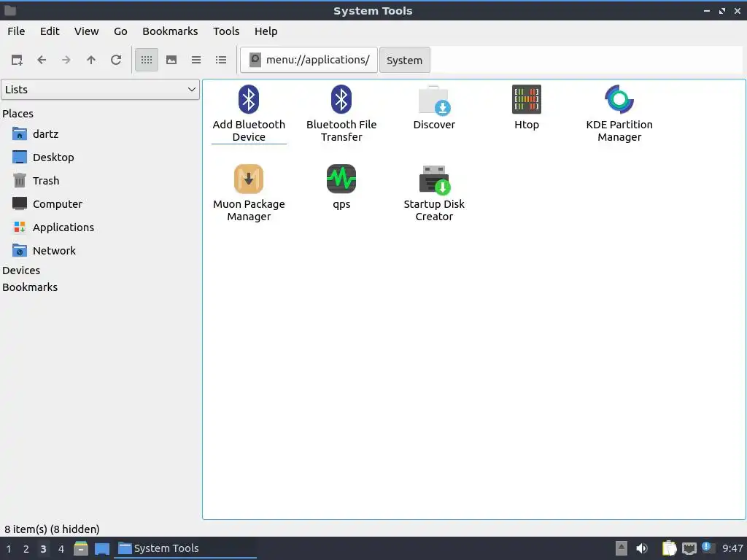
Task: Select the Htop icon
Action: pyautogui.click(x=527, y=99)
